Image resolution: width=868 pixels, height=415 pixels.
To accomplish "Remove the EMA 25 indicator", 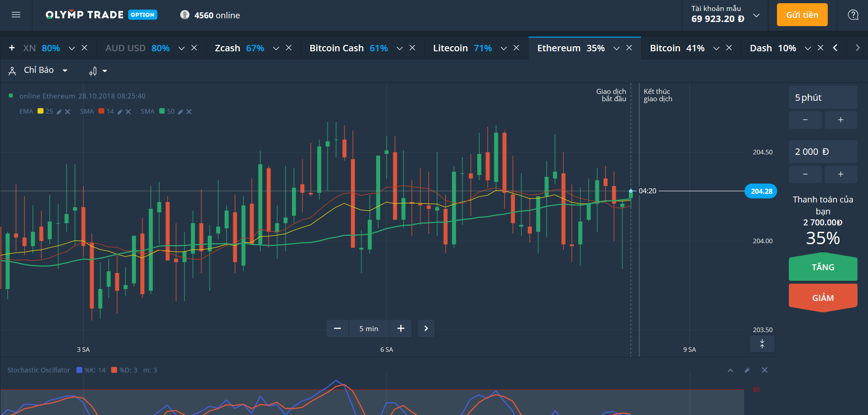I will coord(67,112).
